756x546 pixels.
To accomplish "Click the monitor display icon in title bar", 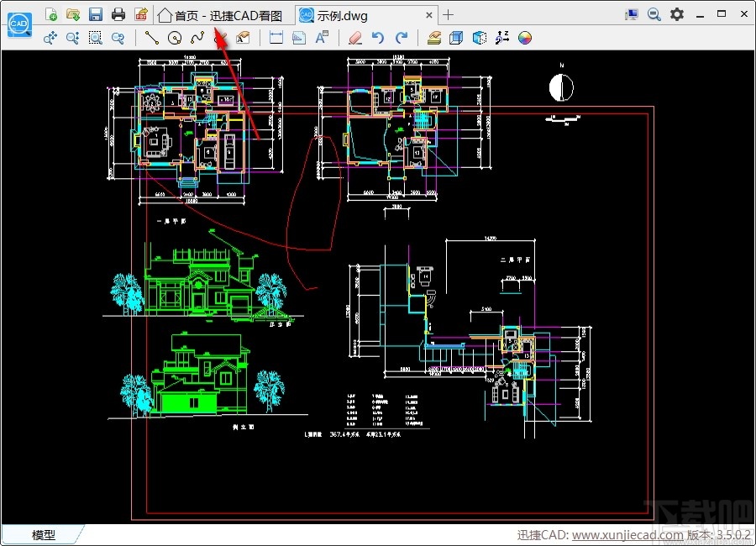I will coord(631,14).
